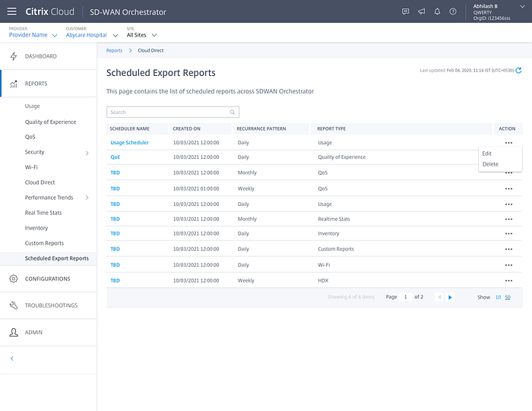Screen dimensions: 532x411
Task: Click the megaphone announcements icon
Action: coord(421,11)
